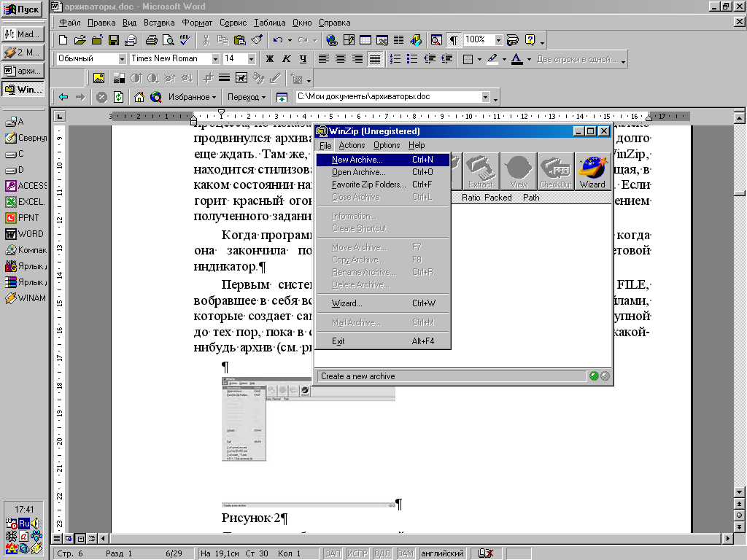Open the zoom dropdown showing 100%
Viewport: 747px width, 560px height.
[x=498, y=40]
